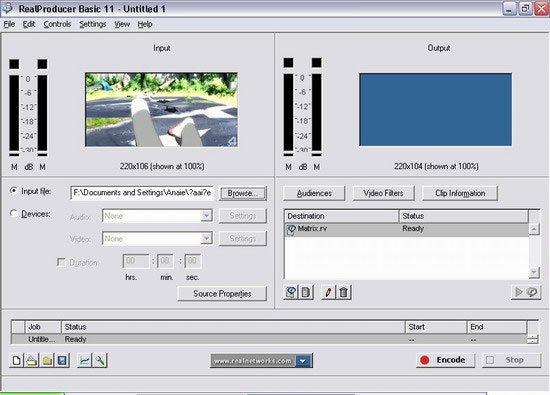Open the View menu

coord(122,24)
